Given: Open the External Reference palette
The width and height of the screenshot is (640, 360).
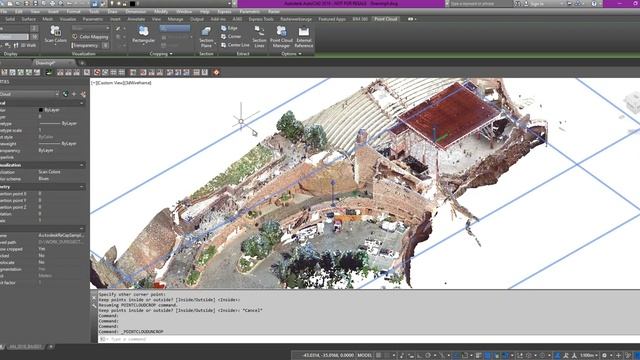Looking at the screenshot, I should click(x=304, y=37).
